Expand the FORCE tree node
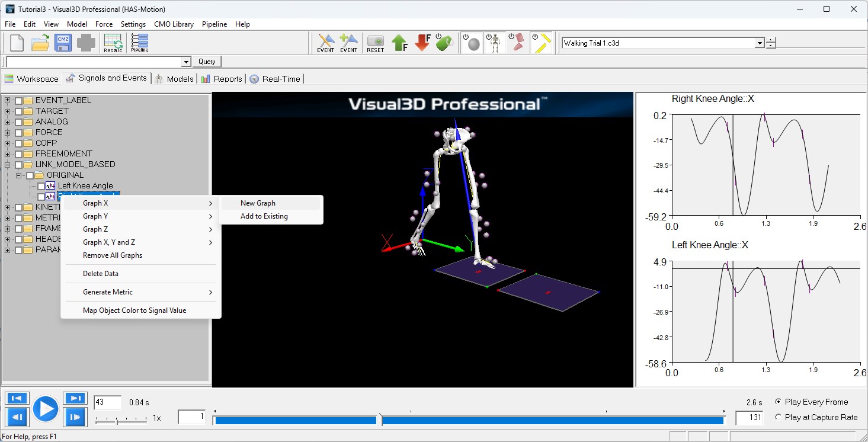 tap(8, 132)
